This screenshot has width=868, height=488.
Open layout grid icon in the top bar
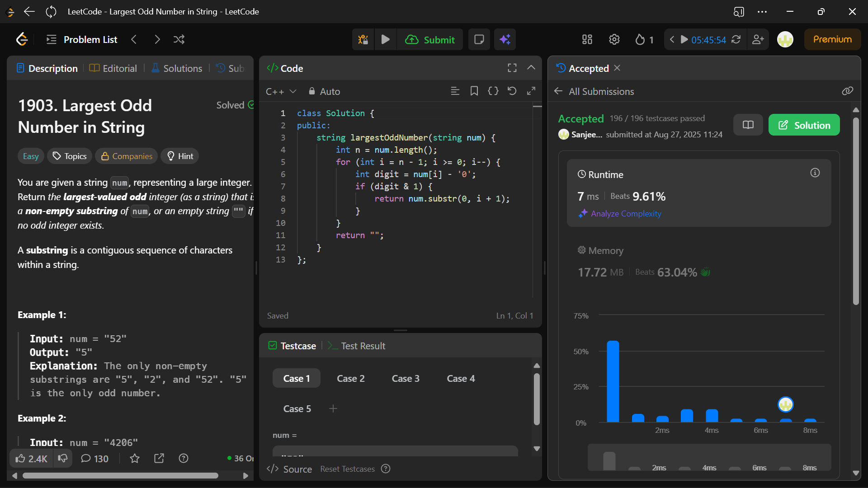(587, 39)
